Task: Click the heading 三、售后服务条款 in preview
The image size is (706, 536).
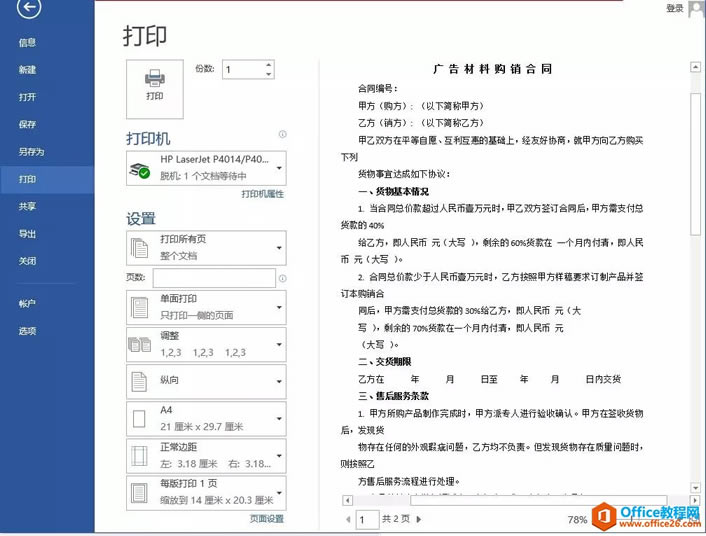Action: [x=394, y=396]
